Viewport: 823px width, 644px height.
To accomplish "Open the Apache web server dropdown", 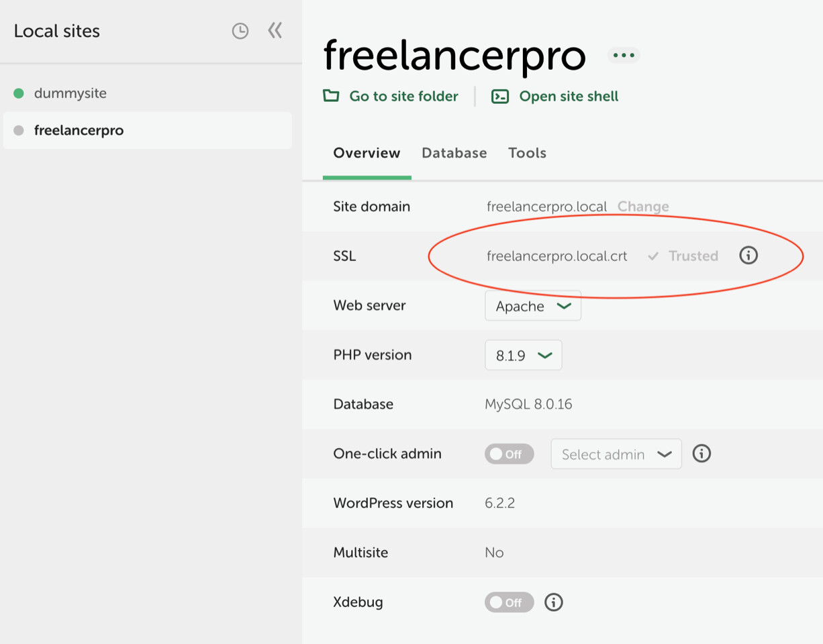I will coord(533,306).
